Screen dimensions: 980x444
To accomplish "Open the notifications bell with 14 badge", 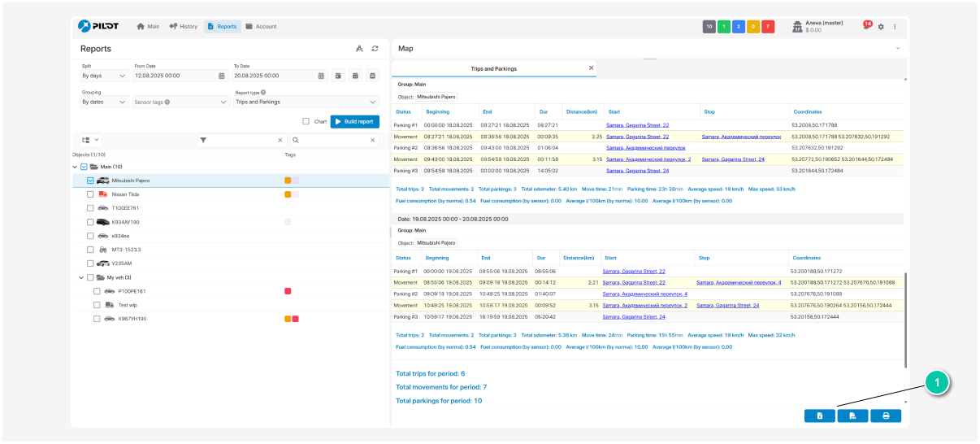I will 866,27.
